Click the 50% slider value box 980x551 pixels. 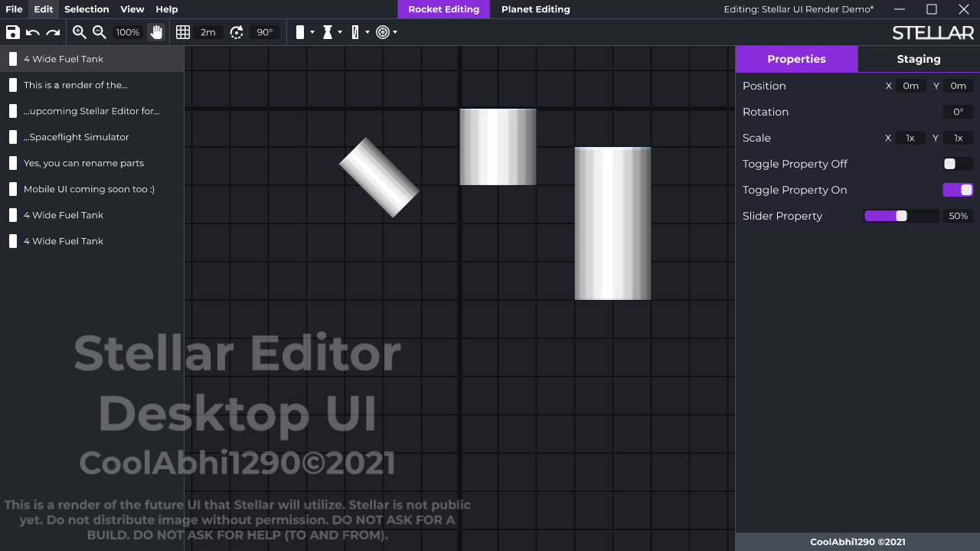(x=959, y=216)
